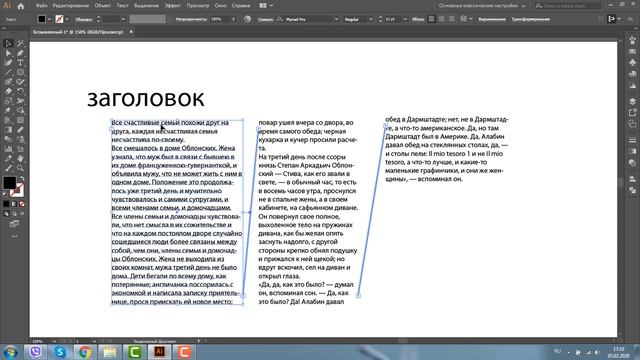Screen dimensions: 640x360
Task: Select the Line Segment tool
Action: tap(9, 72)
